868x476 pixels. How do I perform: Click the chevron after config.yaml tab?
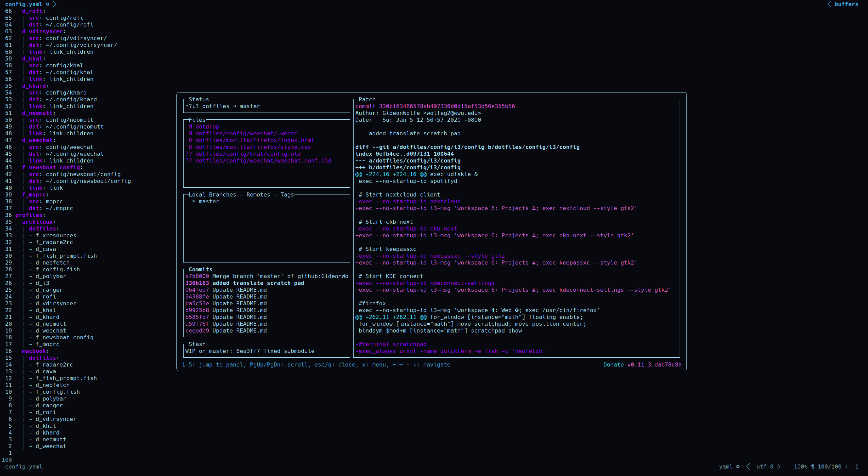tap(54, 4)
